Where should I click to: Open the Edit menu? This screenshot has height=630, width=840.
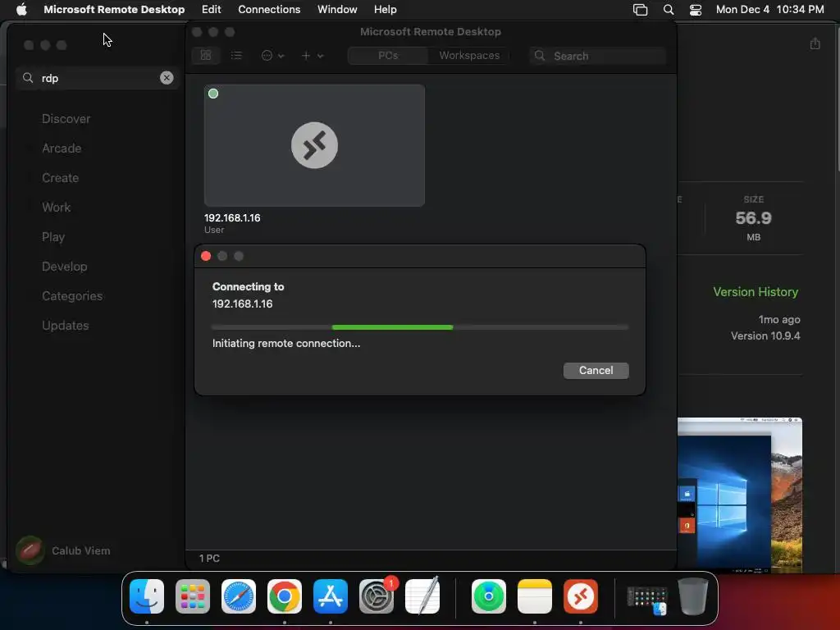click(211, 9)
